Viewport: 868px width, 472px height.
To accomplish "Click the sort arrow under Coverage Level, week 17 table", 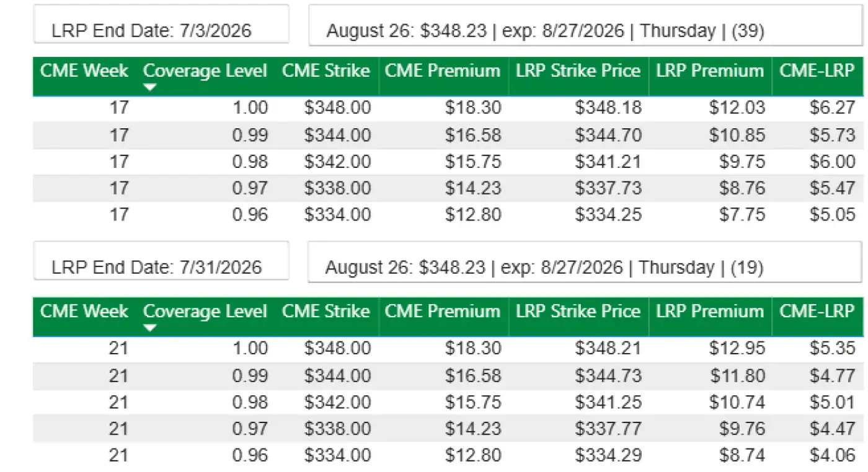I will pos(149,88).
